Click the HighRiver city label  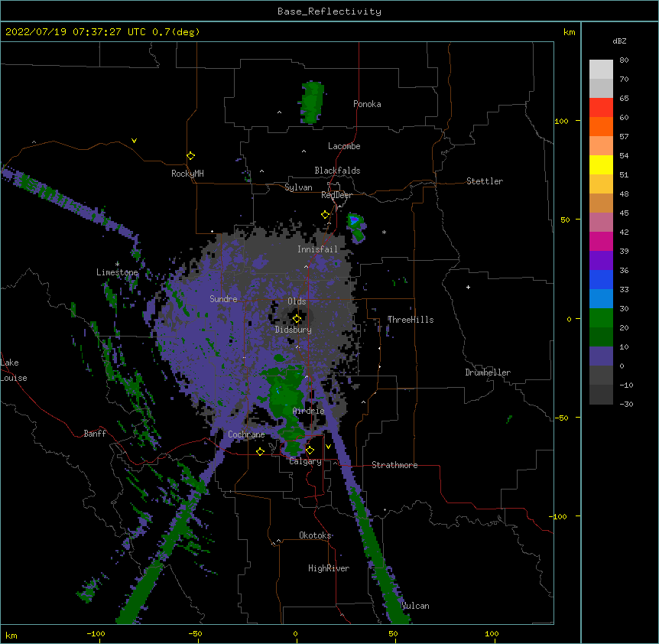pyautogui.click(x=328, y=568)
